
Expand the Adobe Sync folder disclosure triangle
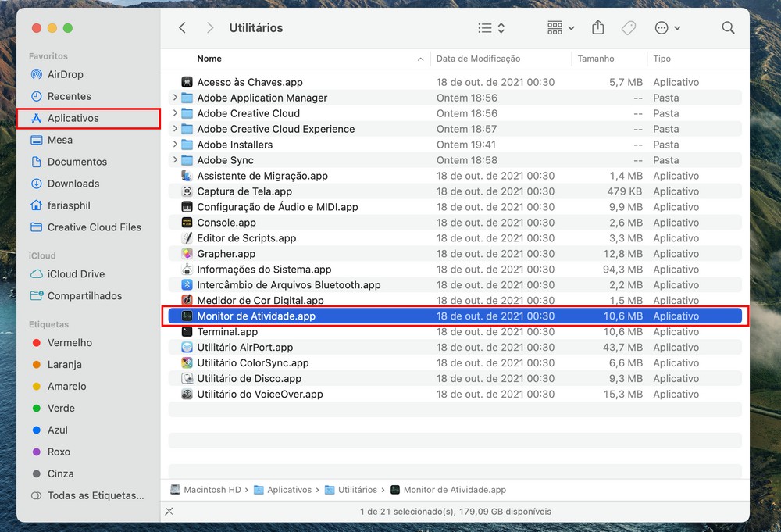[x=174, y=160]
